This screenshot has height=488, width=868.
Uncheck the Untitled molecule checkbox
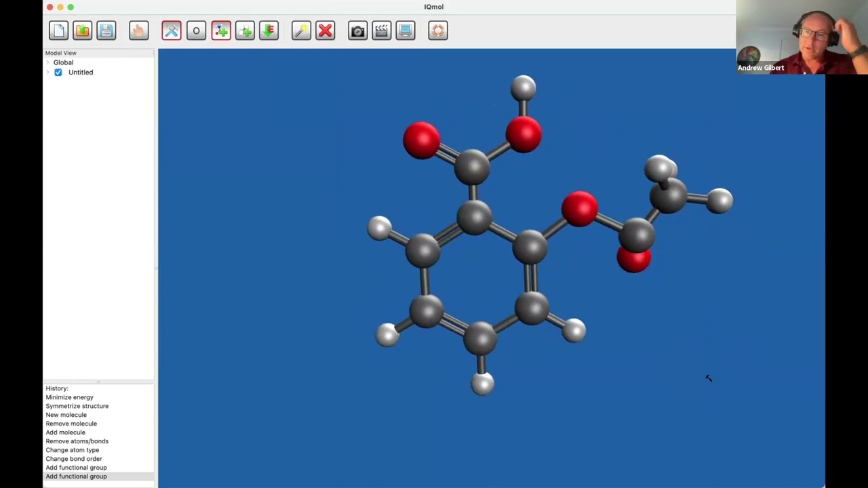(x=58, y=73)
